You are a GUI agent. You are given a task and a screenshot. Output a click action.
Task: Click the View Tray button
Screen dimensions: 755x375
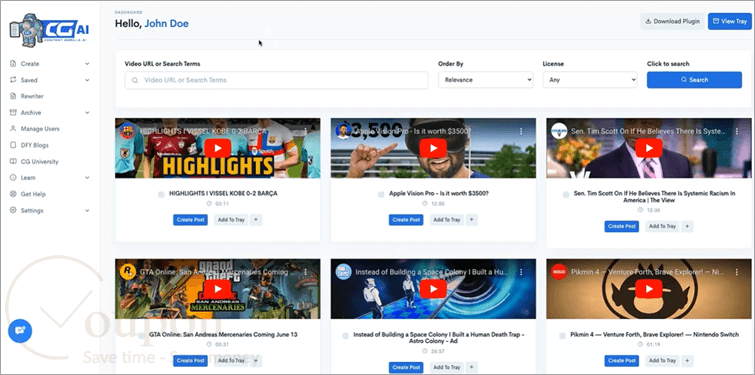pos(729,21)
